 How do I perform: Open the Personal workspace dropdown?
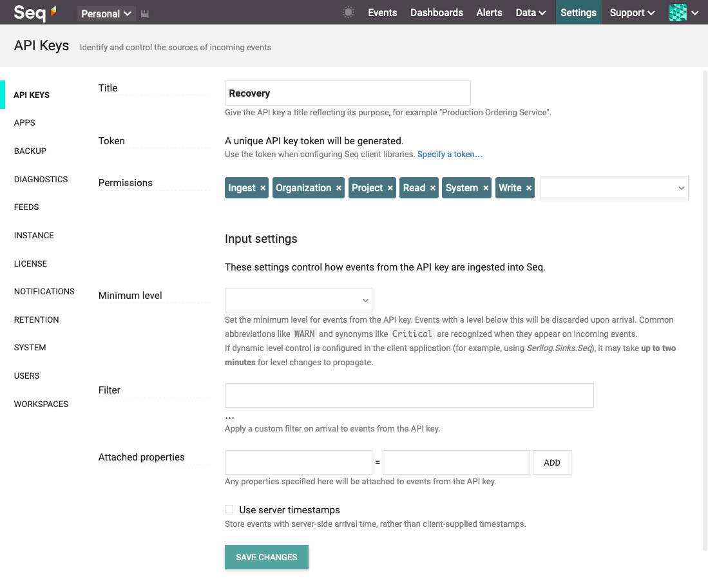click(106, 14)
